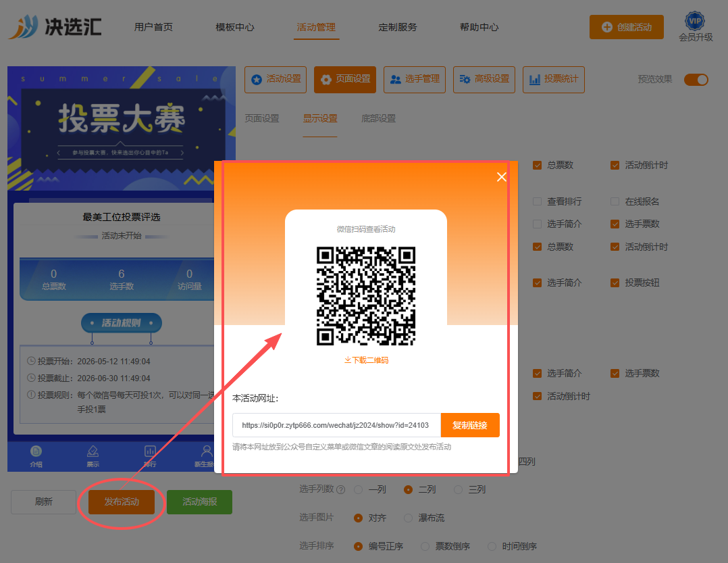Click the 刷新 button

tap(44, 501)
